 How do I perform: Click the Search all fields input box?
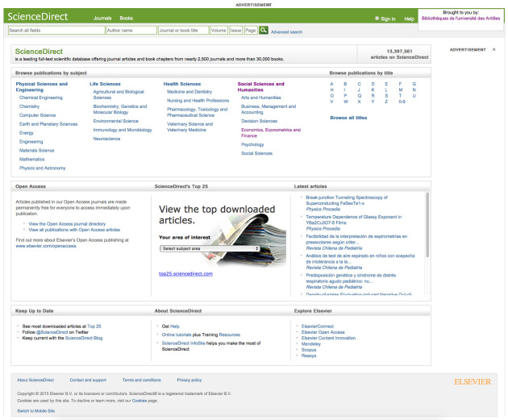[56, 31]
